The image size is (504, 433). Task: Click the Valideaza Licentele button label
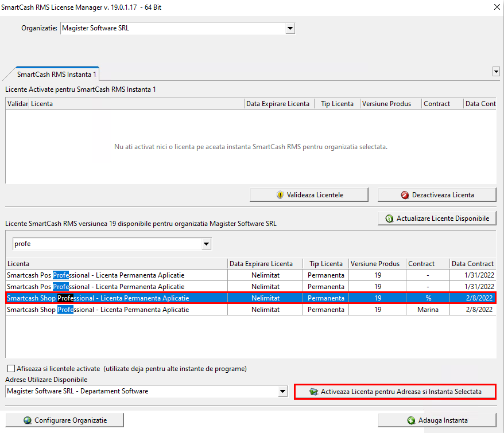click(x=315, y=195)
